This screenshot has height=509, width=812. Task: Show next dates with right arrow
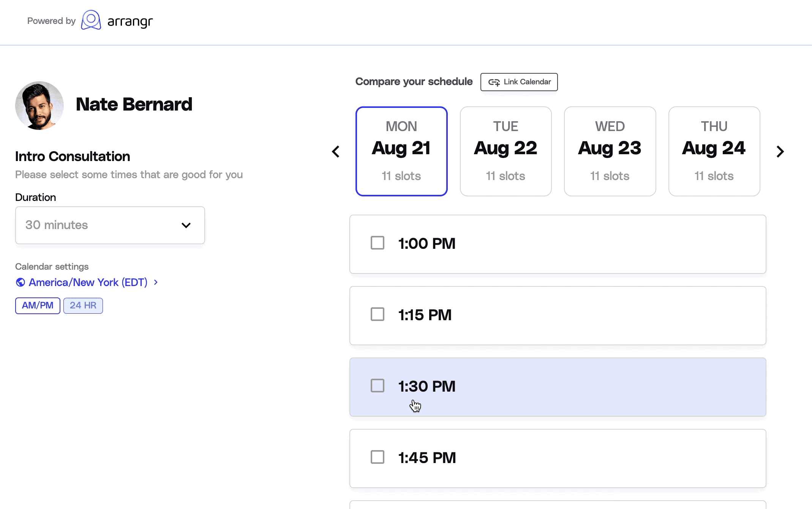780,152
